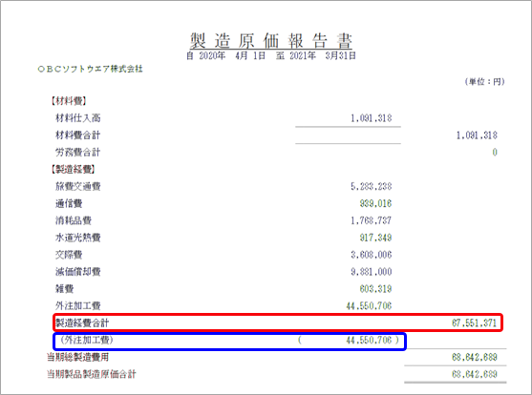
Task: Click the 材料費合計 amount 1,091,318
Action: tap(477, 135)
